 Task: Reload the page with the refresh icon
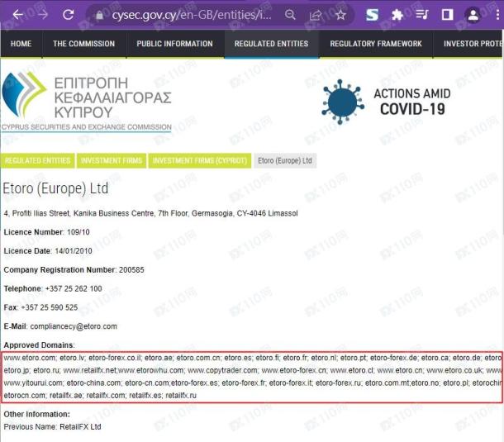68,15
